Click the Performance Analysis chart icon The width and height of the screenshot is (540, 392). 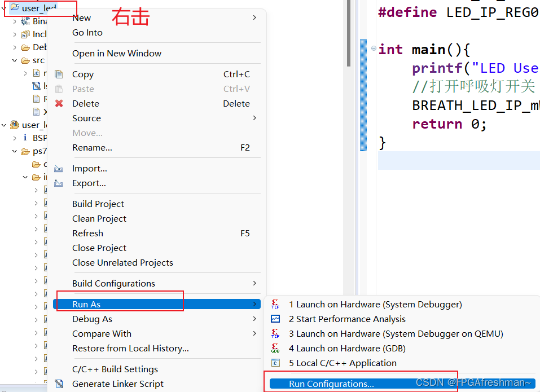tap(275, 319)
